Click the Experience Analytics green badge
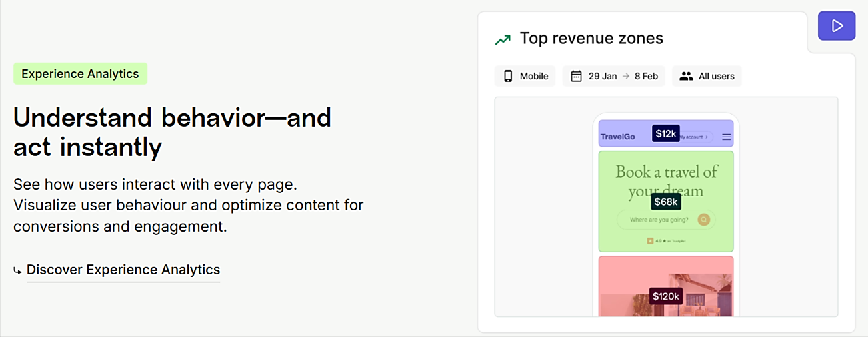868x337 pixels. (x=80, y=74)
